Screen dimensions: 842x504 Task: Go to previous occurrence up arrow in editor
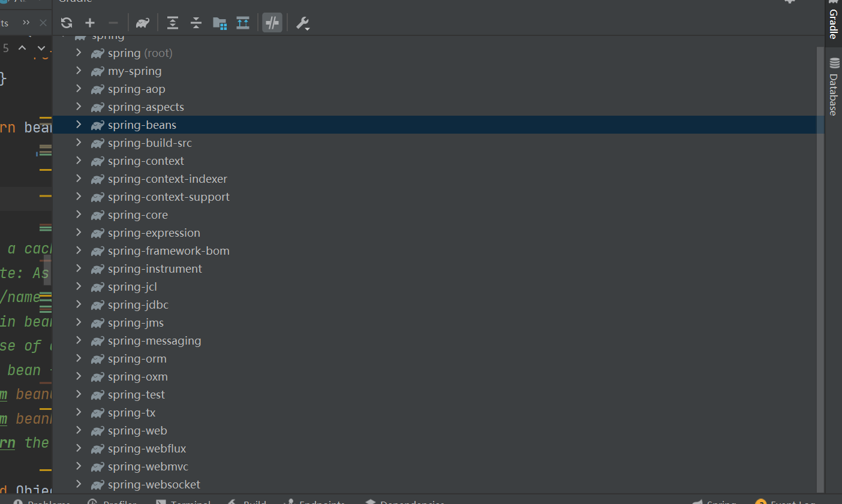point(22,48)
